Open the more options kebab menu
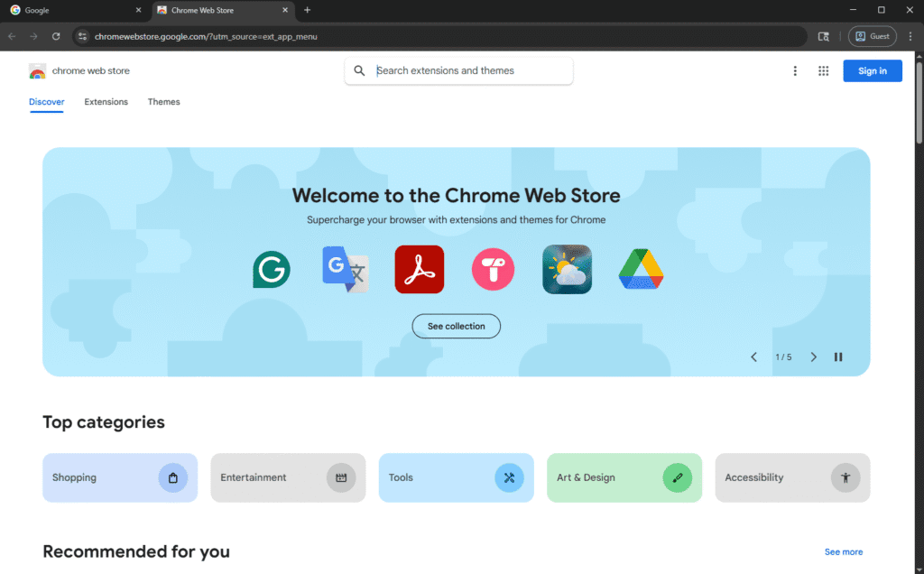 click(795, 70)
